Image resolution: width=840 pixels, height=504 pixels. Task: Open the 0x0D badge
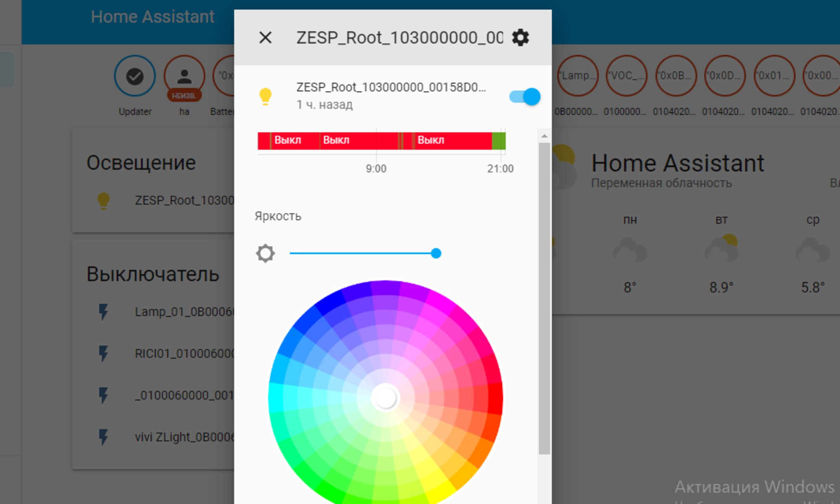pos(725,76)
